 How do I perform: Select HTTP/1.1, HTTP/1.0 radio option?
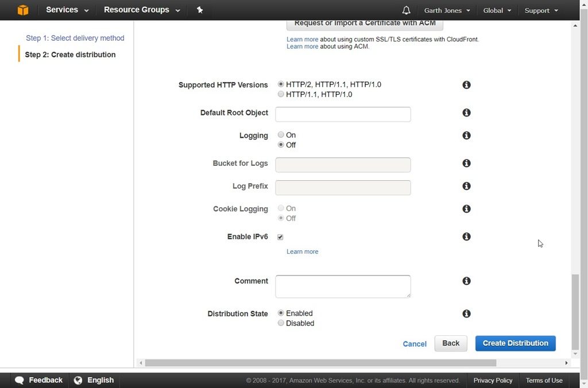[281, 94]
